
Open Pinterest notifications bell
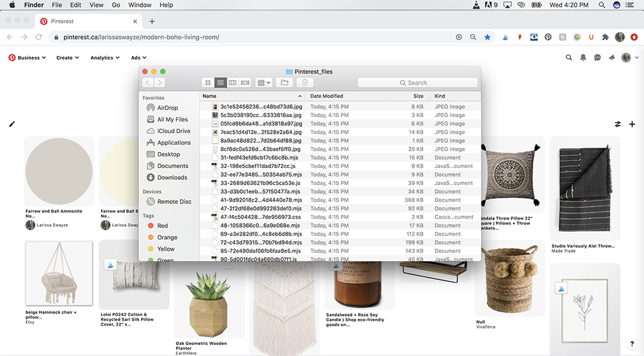click(x=583, y=57)
